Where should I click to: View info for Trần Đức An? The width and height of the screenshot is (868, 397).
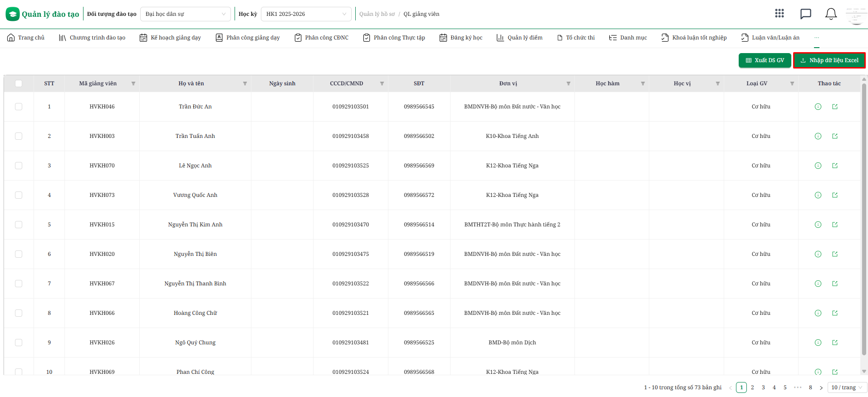coord(818,107)
